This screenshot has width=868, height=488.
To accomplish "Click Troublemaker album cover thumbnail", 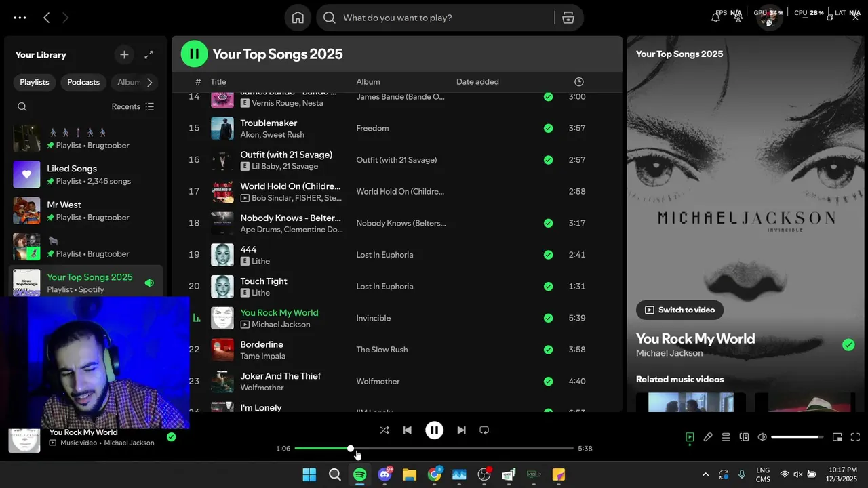I will [x=222, y=128].
